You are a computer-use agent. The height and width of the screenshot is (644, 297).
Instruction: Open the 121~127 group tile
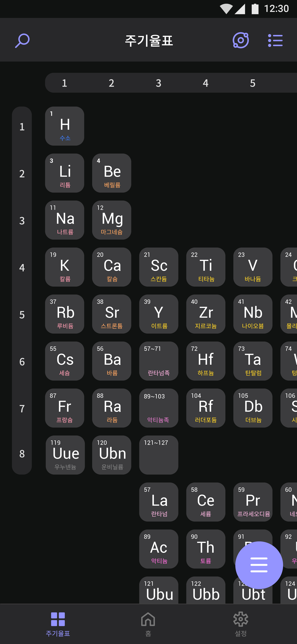point(159,455)
